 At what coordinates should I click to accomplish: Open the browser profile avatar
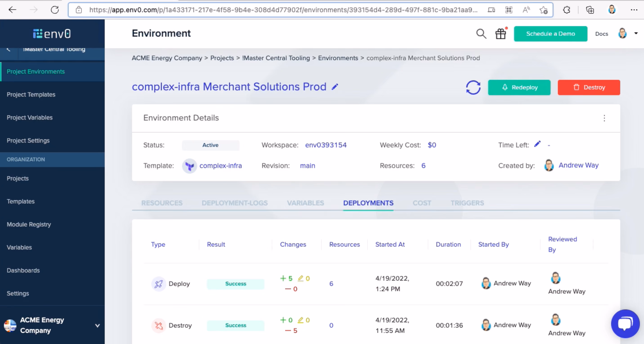tap(612, 10)
